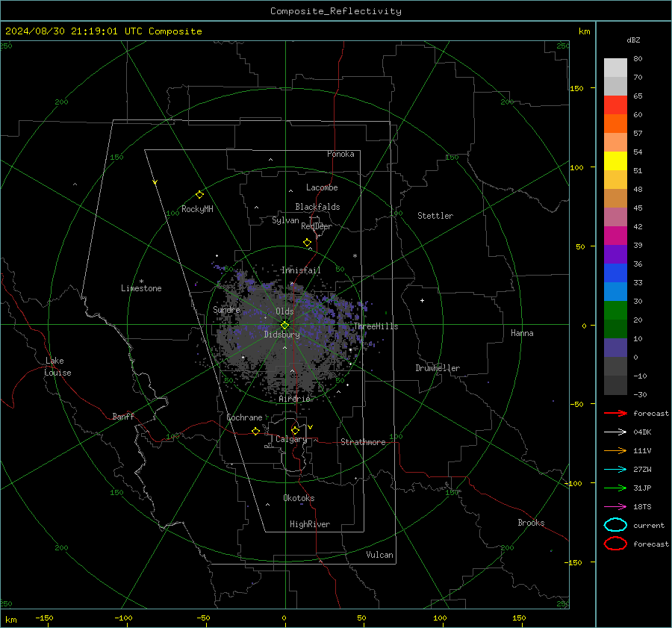This screenshot has width=672, height=628.
Task: Click the Blackfalds label
Action: point(317,207)
